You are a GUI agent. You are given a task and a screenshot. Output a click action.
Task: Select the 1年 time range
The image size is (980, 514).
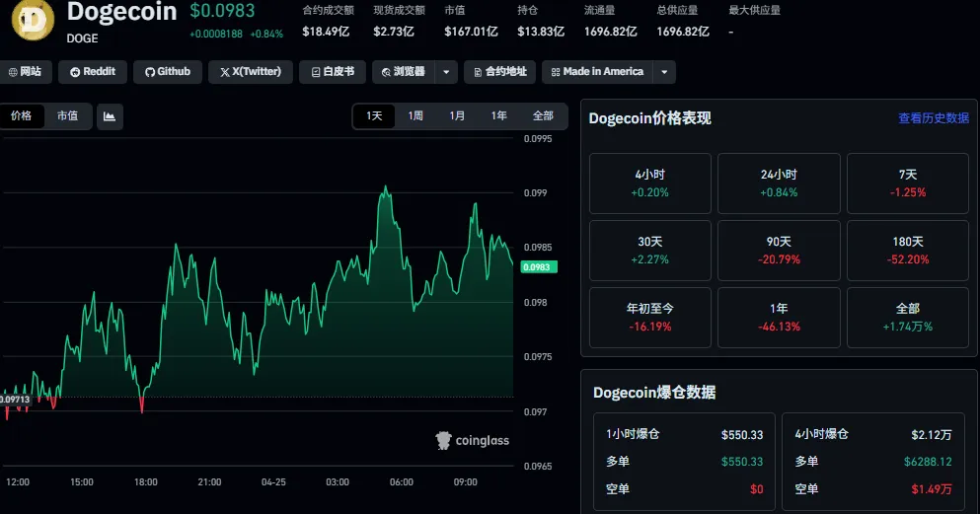pyautogui.click(x=498, y=116)
